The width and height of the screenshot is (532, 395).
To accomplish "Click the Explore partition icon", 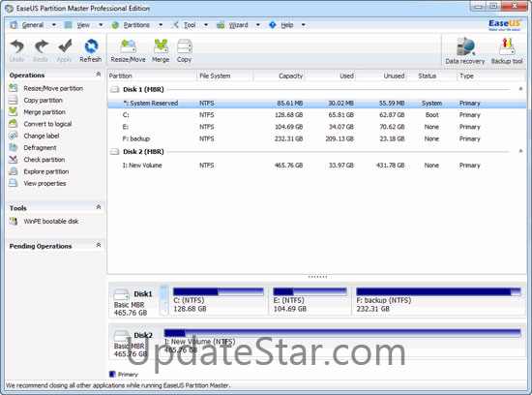I will [x=14, y=171].
